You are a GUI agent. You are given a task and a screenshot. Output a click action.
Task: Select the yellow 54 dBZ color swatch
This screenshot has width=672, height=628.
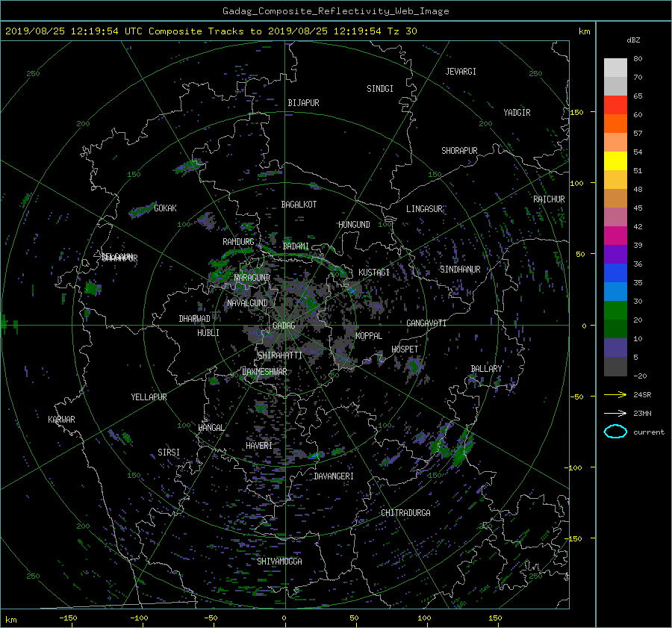tap(615, 161)
